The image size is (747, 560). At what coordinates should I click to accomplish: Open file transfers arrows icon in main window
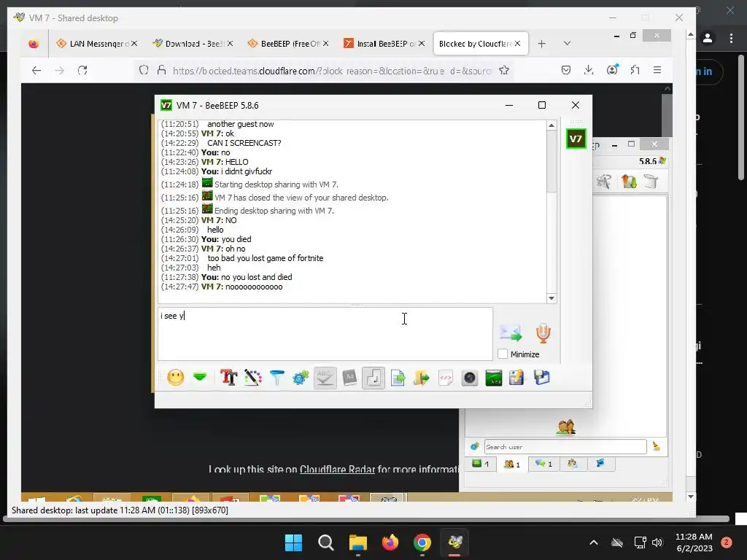(629, 182)
